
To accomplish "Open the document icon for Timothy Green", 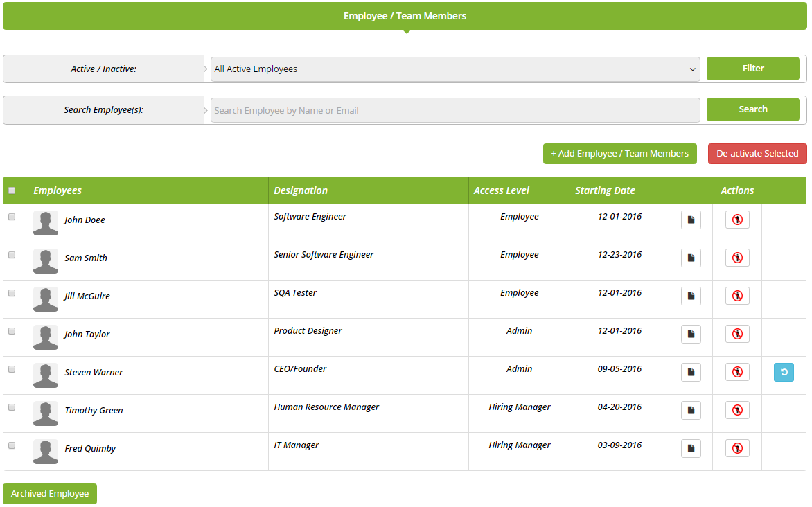I will 691,411.
